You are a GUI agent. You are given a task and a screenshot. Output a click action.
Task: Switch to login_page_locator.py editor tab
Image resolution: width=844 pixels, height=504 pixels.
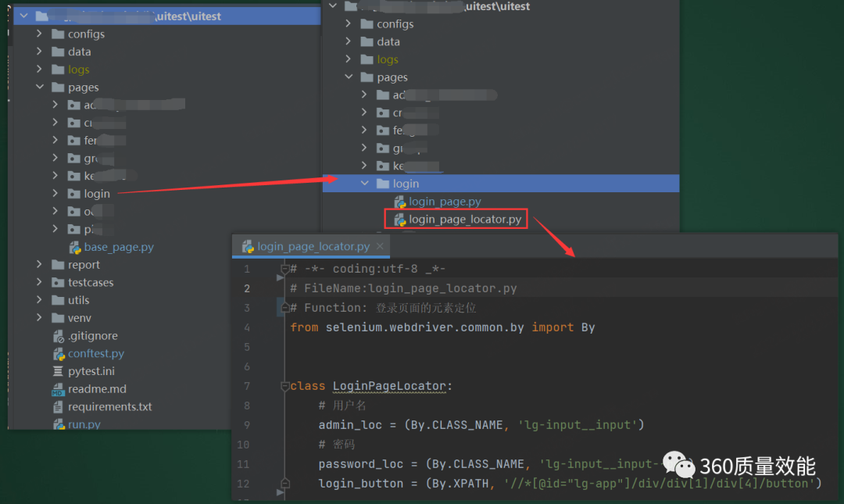point(310,246)
